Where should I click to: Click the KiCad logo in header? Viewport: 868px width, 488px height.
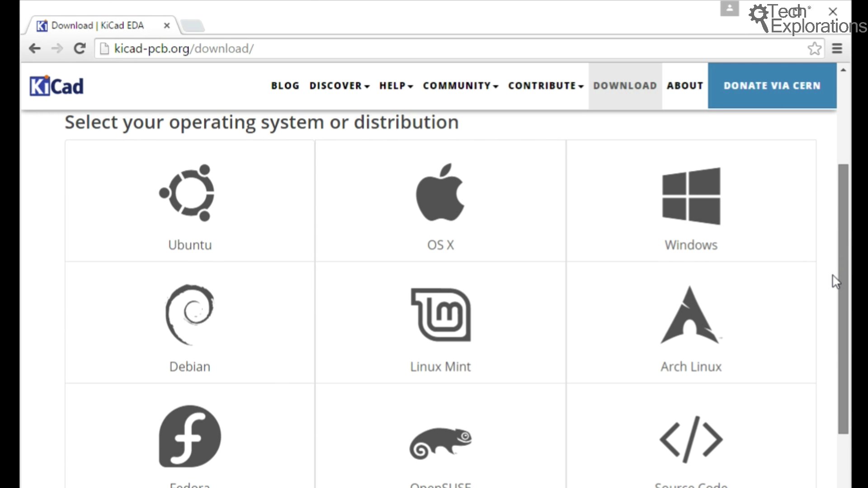point(57,86)
